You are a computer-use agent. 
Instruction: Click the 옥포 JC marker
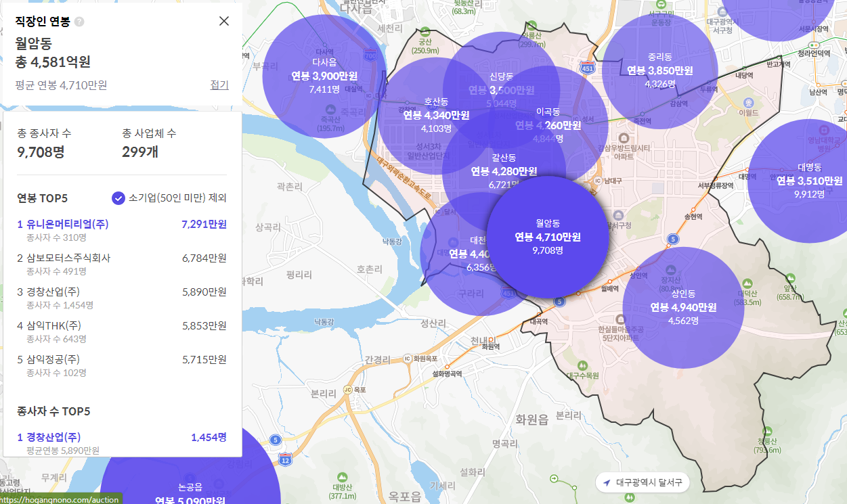[x=348, y=390]
